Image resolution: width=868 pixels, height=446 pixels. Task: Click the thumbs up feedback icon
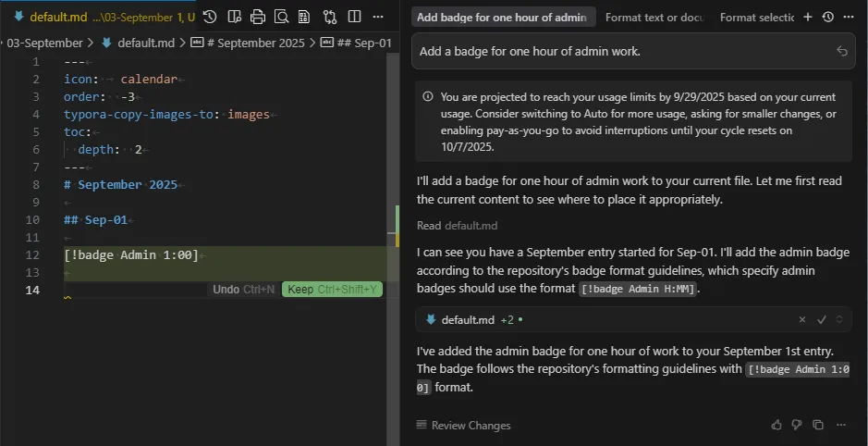[x=776, y=425]
